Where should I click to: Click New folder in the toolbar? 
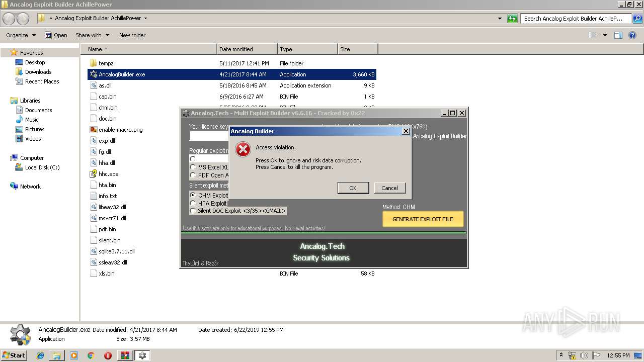coord(132,35)
